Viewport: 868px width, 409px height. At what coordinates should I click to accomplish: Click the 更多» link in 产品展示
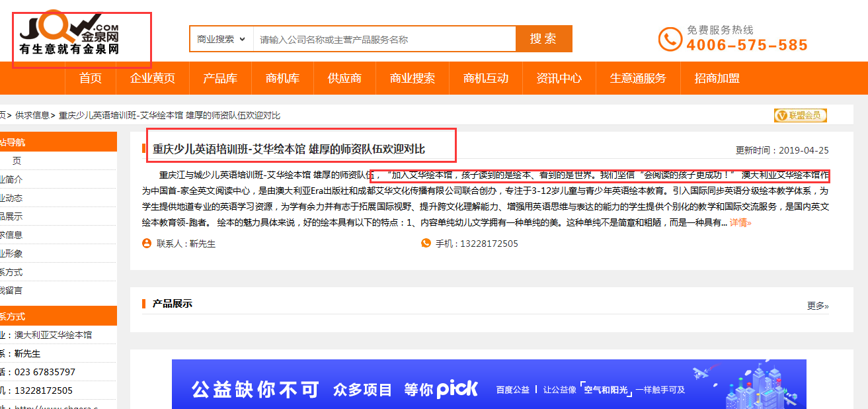[818, 306]
